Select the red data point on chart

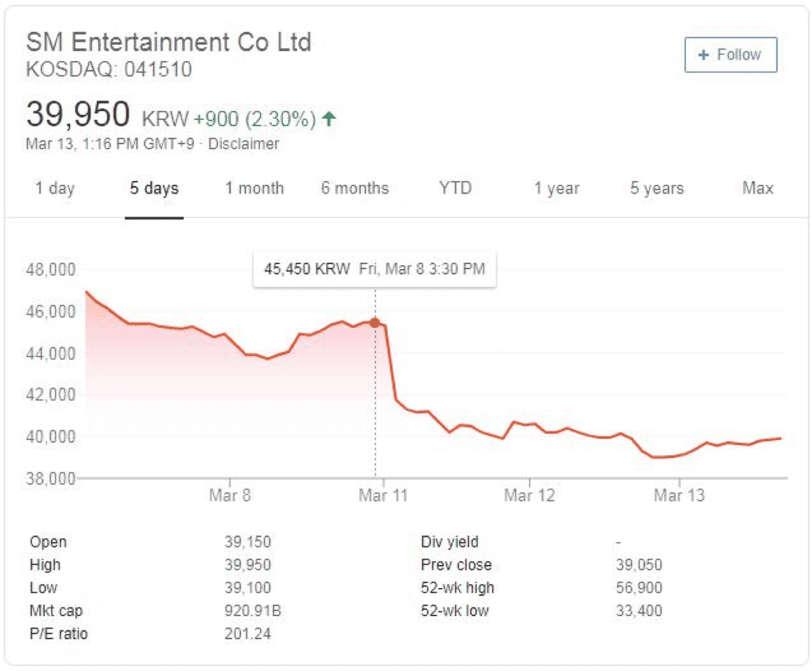[375, 323]
